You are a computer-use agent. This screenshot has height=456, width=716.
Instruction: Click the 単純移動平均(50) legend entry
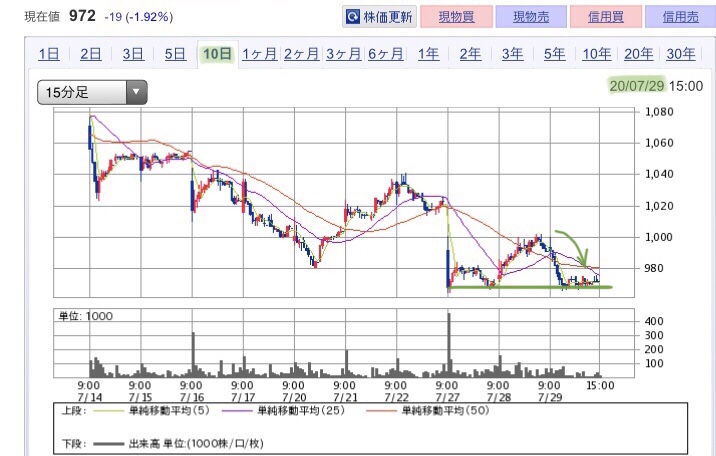click(428, 410)
